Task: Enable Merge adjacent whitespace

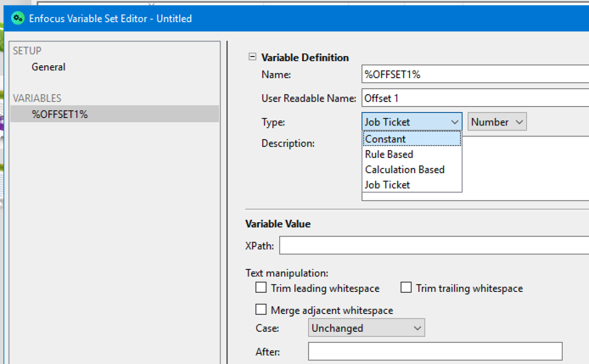Action: pos(261,310)
